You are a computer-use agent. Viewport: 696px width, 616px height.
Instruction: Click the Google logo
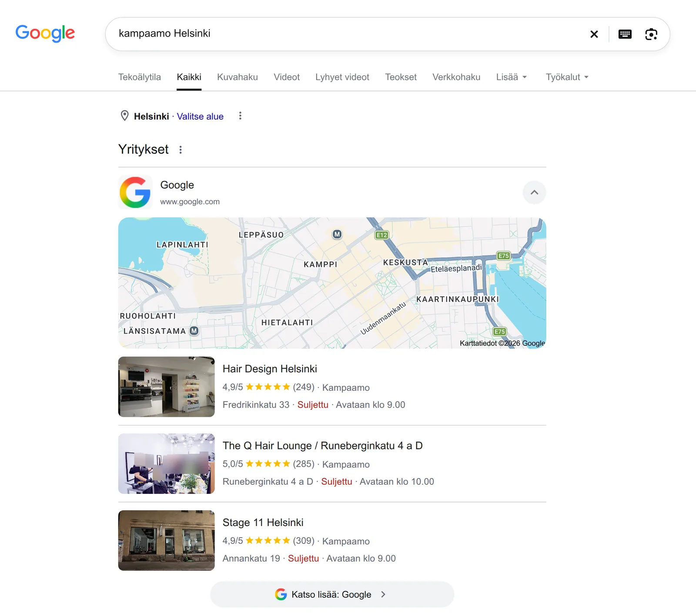[x=45, y=33]
